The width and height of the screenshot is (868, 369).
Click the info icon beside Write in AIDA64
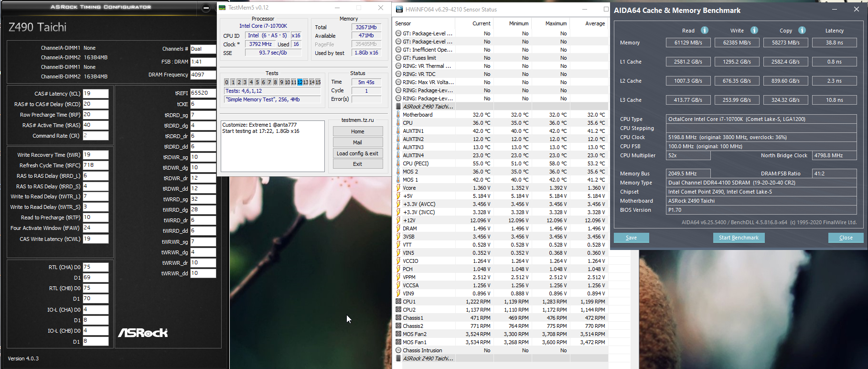click(754, 30)
